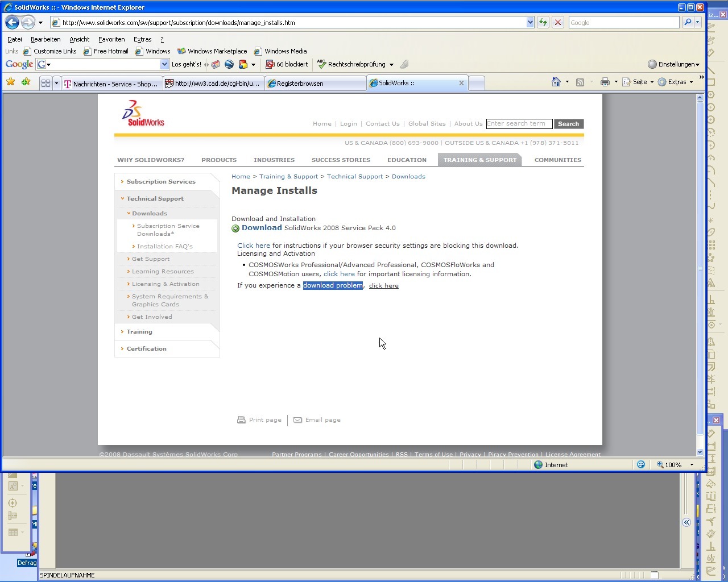Click the Add to Favorites star-plus icon
Viewport: 728px width, 582px height.
pos(26,82)
